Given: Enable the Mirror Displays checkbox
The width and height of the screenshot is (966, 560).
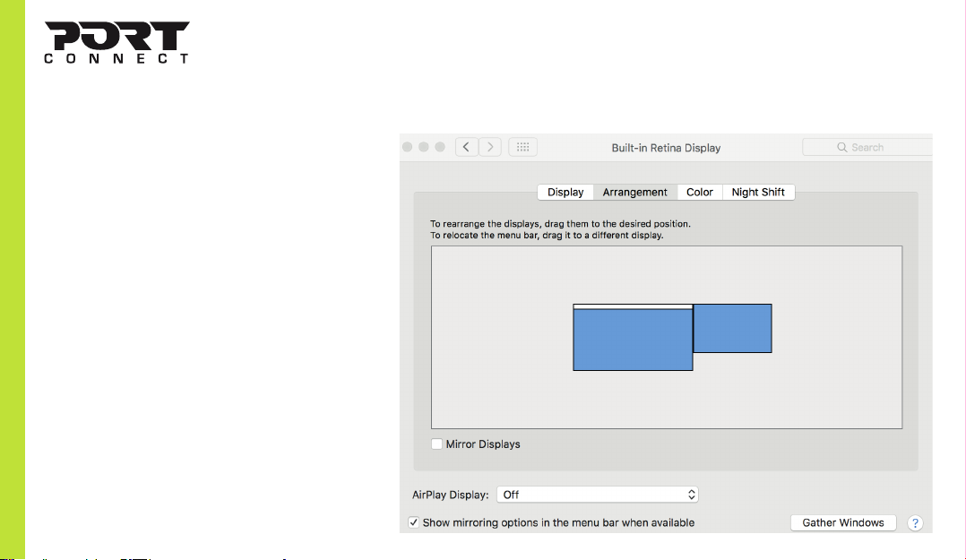Looking at the screenshot, I should (436, 444).
